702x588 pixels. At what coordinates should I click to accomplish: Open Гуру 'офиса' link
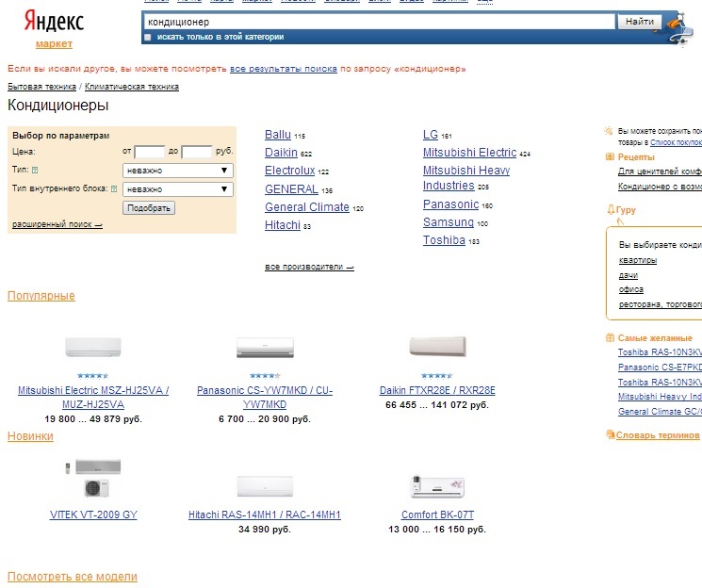click(630, 289)
